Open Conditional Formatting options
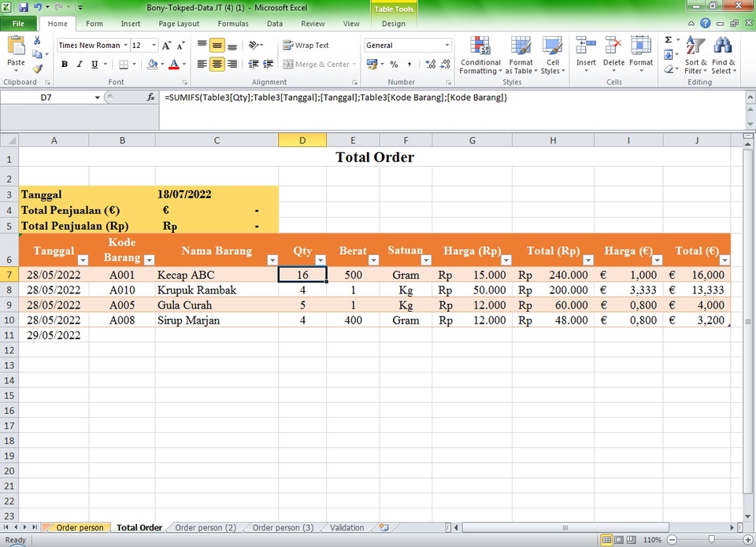This screenshot has width=756, height=547. [x=480, y=54]
